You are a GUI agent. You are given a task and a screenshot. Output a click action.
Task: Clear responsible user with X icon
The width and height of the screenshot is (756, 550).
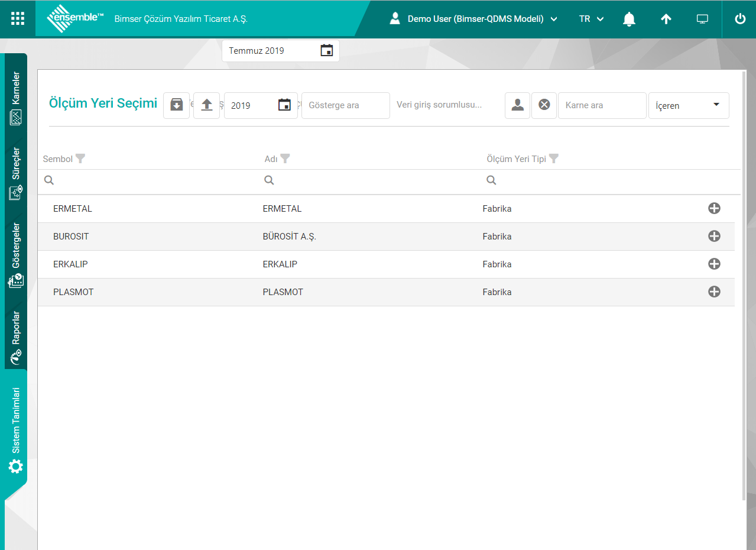544,105
